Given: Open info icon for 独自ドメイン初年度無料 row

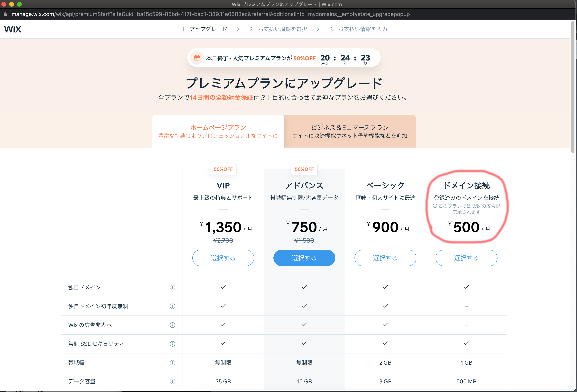Looking at the screenshot, I should pyautogui.click(x=173, y=306).
